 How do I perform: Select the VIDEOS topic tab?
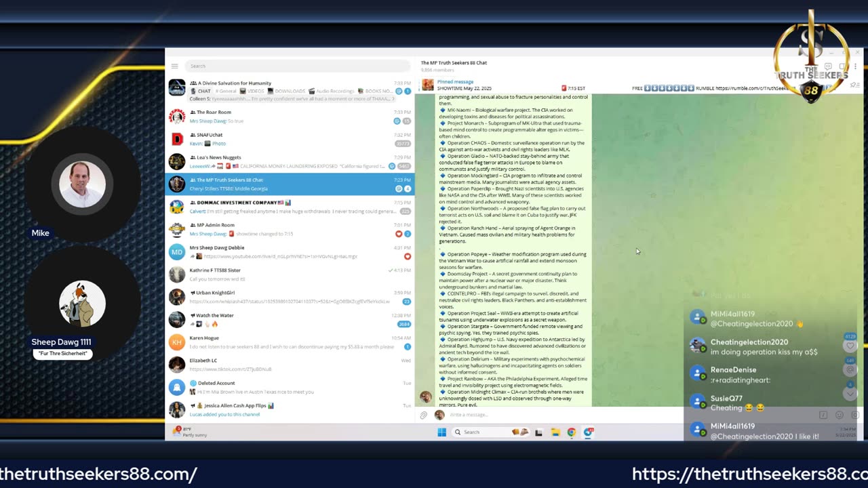coord(252,91)
